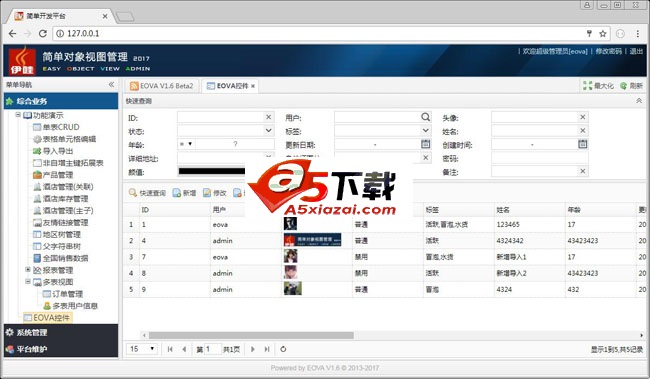
Task: Click the quick query toolbar button
Action: pos(147,193)
